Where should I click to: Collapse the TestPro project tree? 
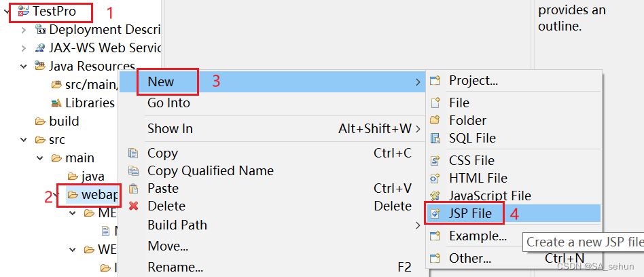coord(7,12)
